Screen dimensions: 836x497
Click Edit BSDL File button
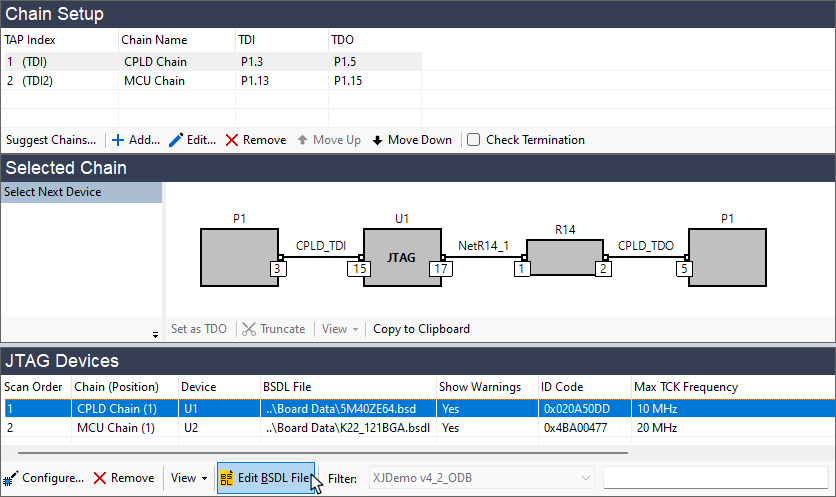[266, 478]
